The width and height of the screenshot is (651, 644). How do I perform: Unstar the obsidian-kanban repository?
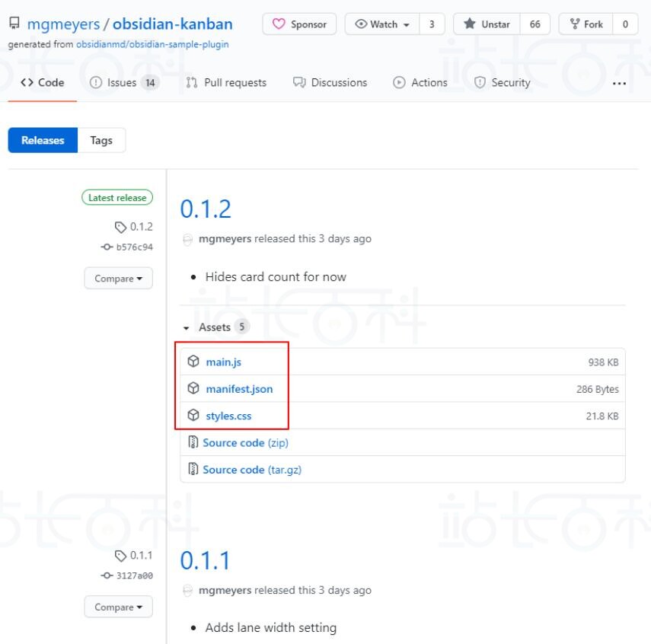click(487, 24)
